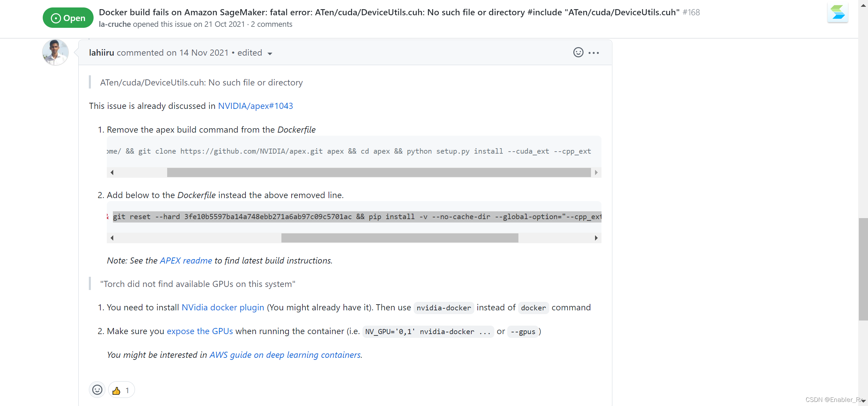Click the page vertical scrollbar thumb
The height and width of the screenshot is (406, 868).
coord(863,269)
